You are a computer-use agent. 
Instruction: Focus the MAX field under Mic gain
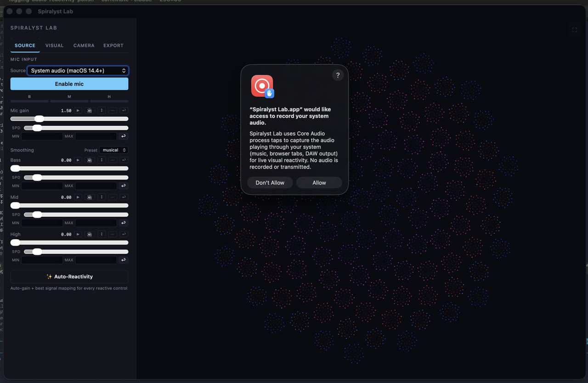tap(96, 136)
